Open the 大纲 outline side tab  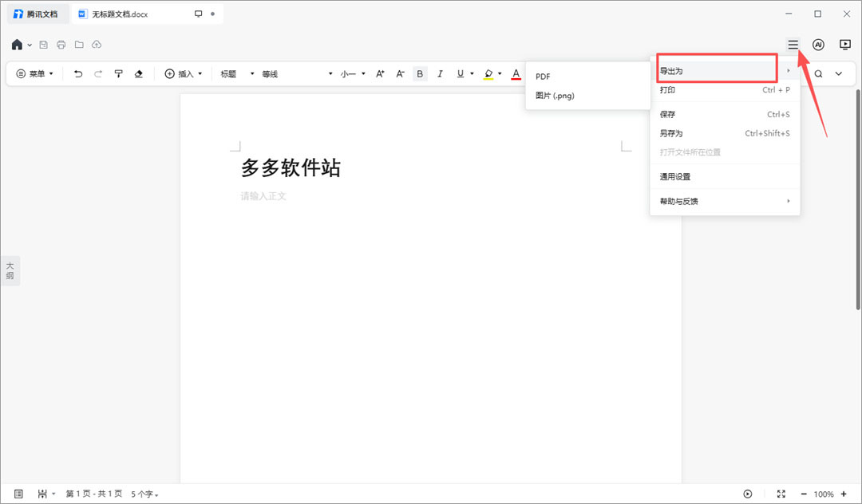point(10,270)
